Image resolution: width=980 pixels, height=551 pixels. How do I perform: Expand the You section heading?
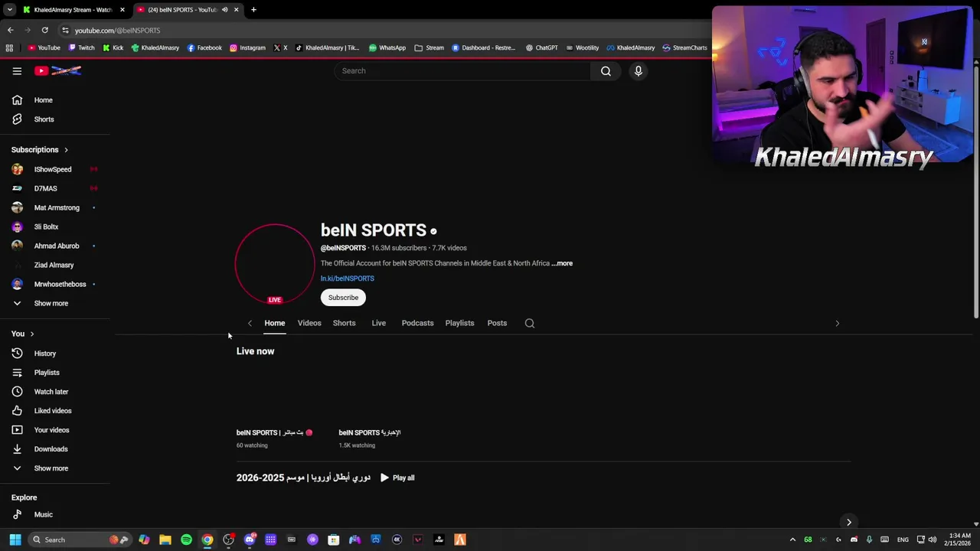[23, 334]
